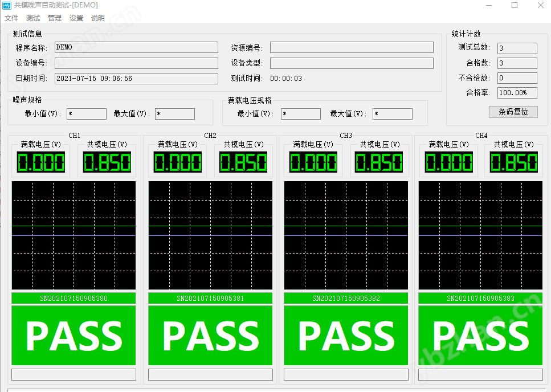This screenshot has width=551, height=392.
Task: Click the 日期时间 field
Action: pyautogui.click(x=136, y=79)
